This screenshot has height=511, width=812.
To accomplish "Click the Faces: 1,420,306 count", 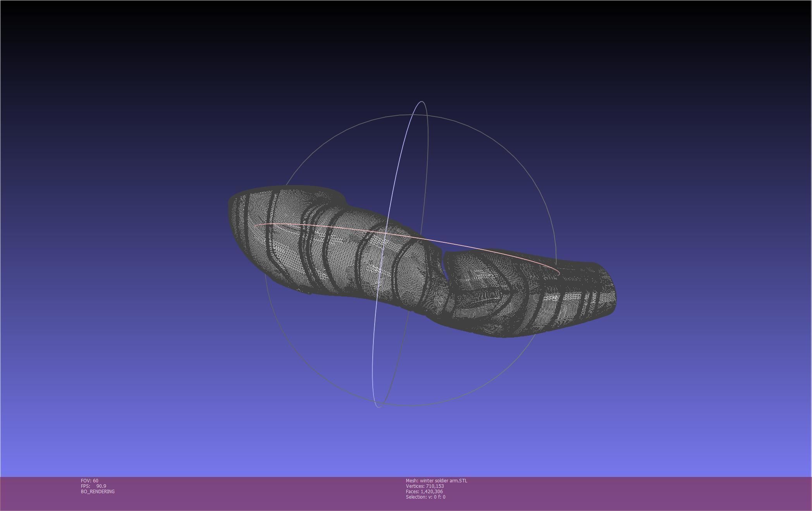I will (x=424, y=491).
